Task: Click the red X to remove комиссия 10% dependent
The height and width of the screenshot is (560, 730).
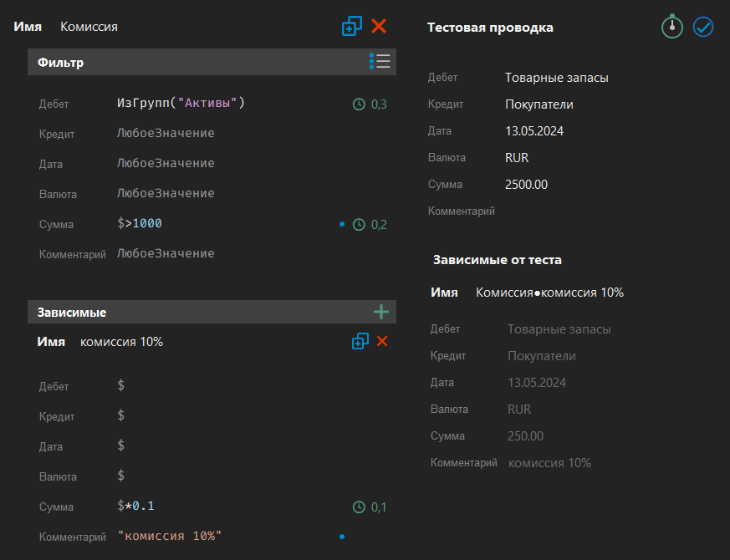Action: coord(382,341)
